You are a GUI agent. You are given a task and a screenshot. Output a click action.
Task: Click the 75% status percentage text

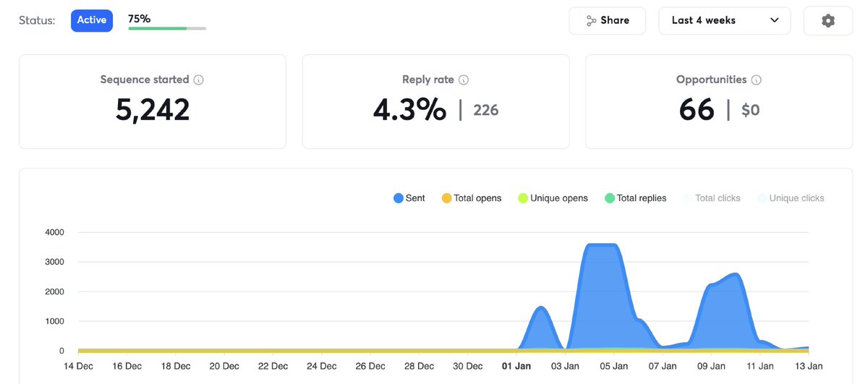140,18
